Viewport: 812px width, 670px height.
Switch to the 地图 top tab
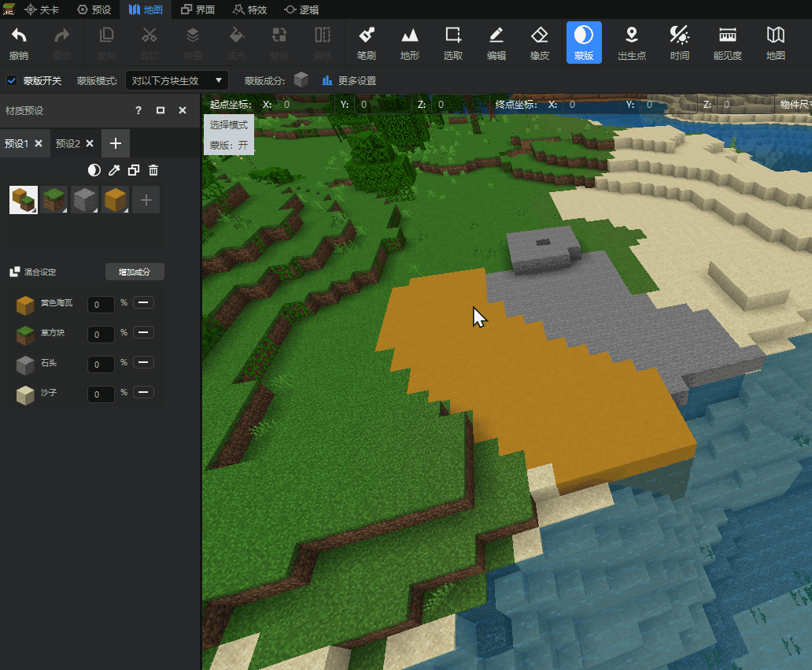pos(146,10)
